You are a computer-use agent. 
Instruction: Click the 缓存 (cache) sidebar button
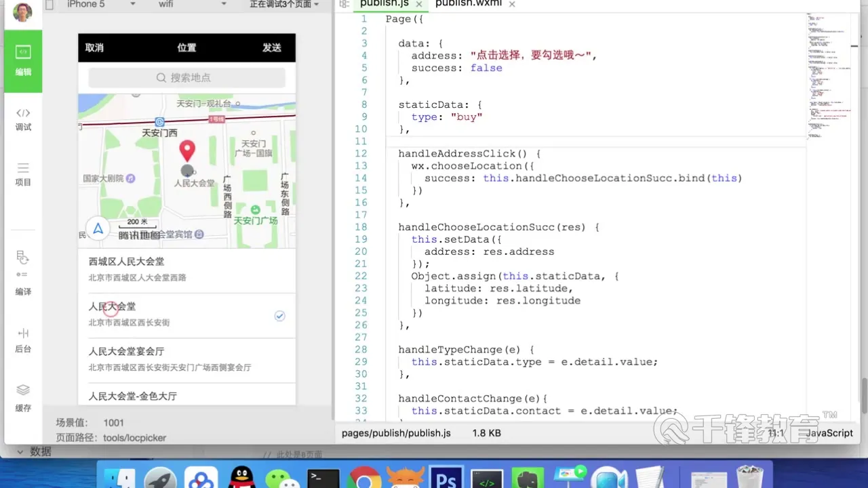tap(23, 398)
